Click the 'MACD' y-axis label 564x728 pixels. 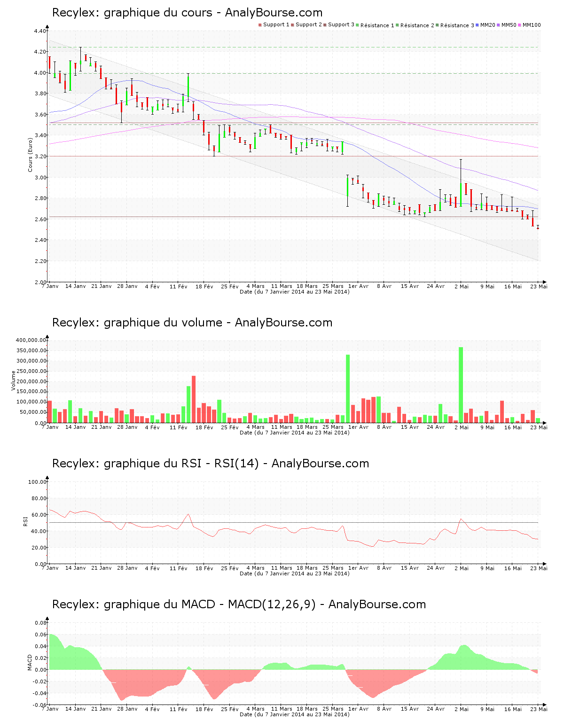30,663
